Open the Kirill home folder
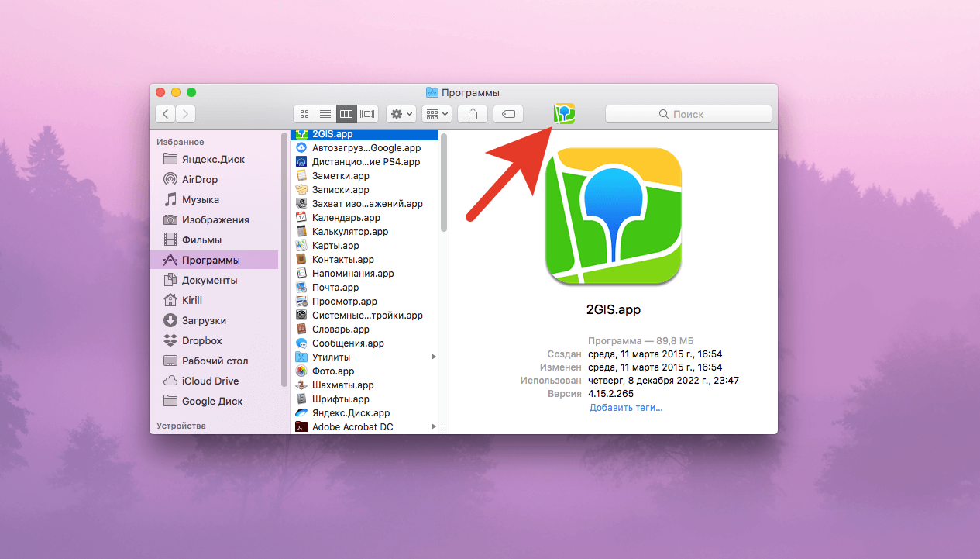980x559 pixels. (x=214, y=300)
